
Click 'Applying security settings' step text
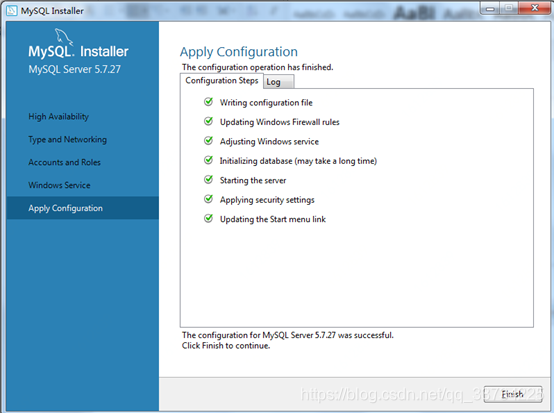pos(267,200)
